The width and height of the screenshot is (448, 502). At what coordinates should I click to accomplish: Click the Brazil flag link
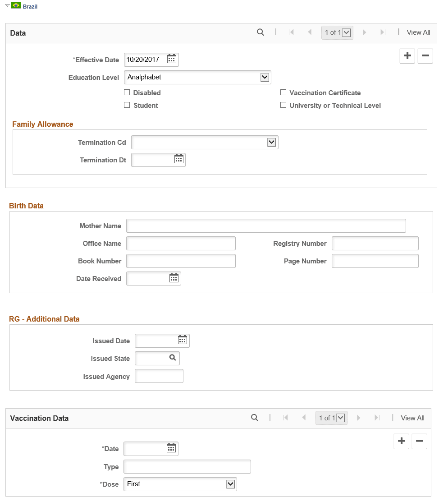pyautogui.click(x=17, y=5)
